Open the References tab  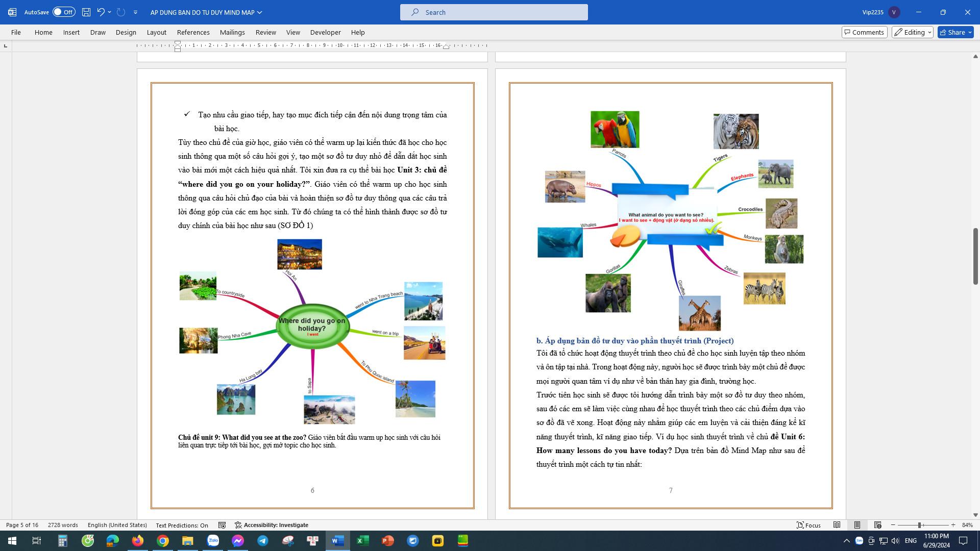(193, 32)
